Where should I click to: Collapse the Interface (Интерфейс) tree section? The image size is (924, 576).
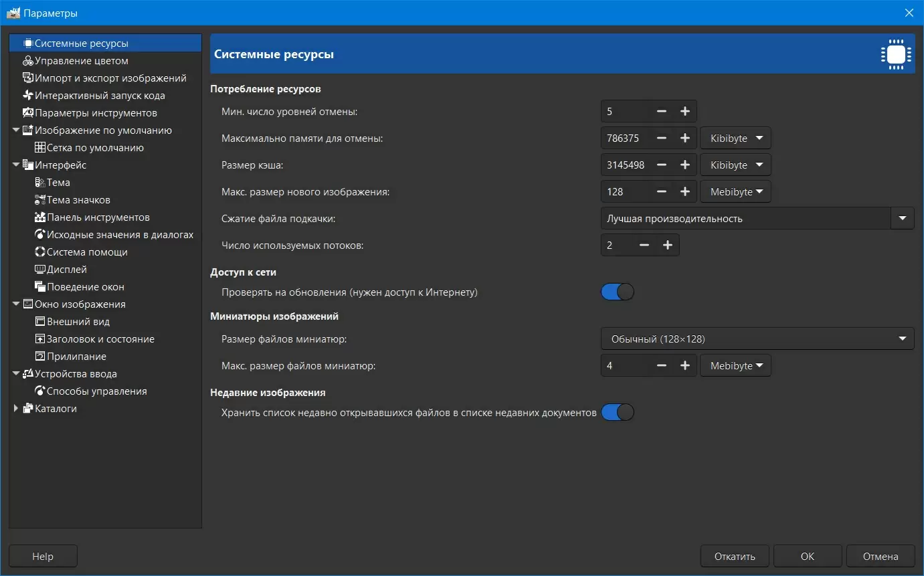coord(16,165)
